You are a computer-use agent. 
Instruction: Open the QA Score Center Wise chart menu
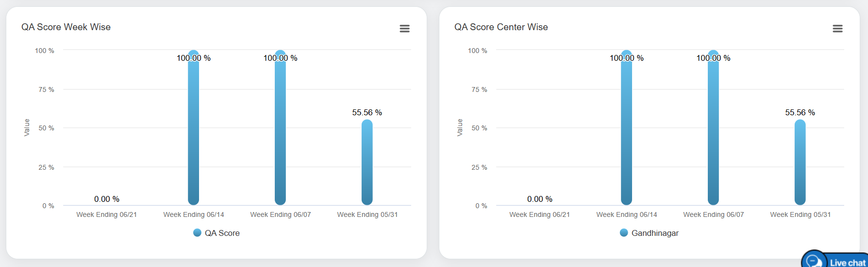[x=837, y=29]
